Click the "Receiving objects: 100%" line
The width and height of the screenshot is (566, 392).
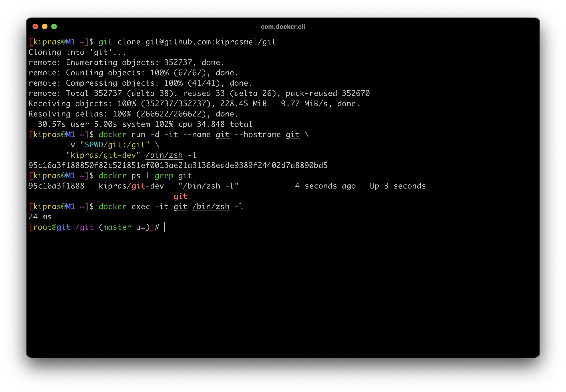coord(194,104)
